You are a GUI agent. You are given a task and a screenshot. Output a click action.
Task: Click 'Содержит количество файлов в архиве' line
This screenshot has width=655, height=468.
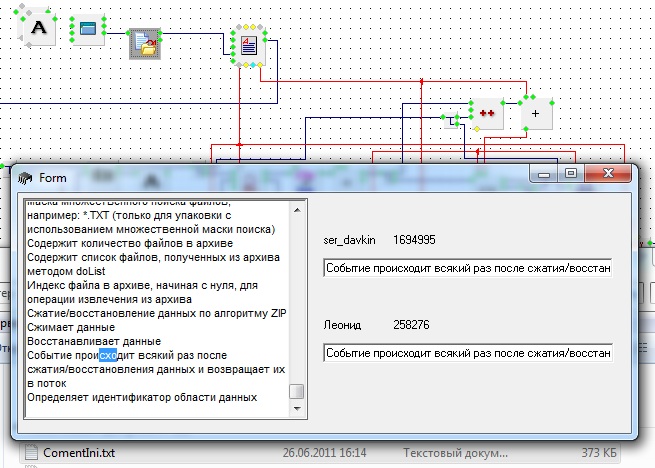(x=130, y=243)
